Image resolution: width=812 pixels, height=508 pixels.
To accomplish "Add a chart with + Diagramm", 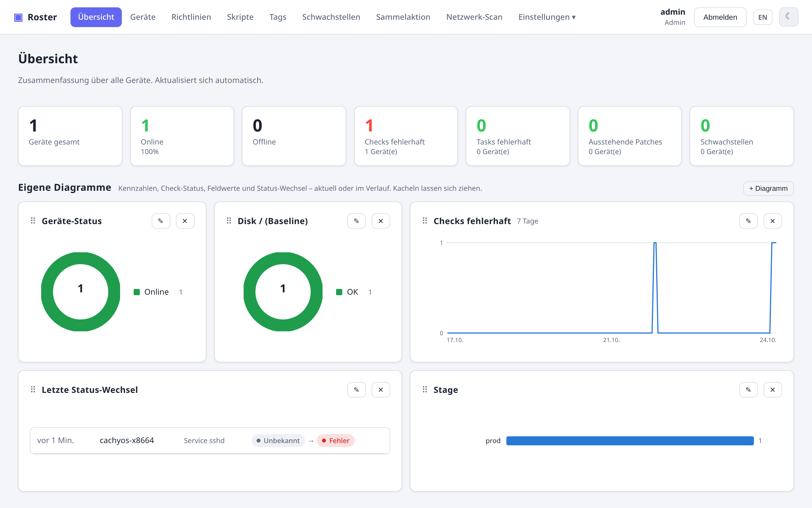I will click(x=768, y=189).
